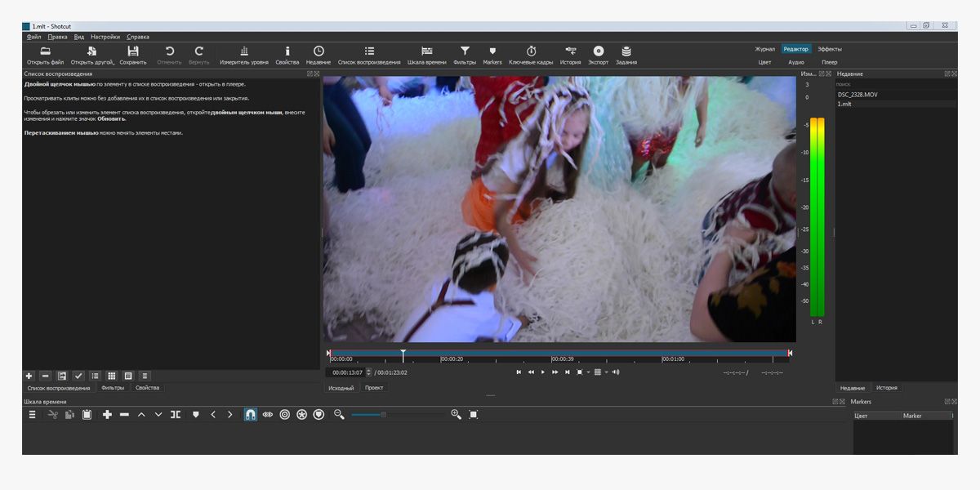
Task: Open the Настройки menu
Action: point(105,37)
